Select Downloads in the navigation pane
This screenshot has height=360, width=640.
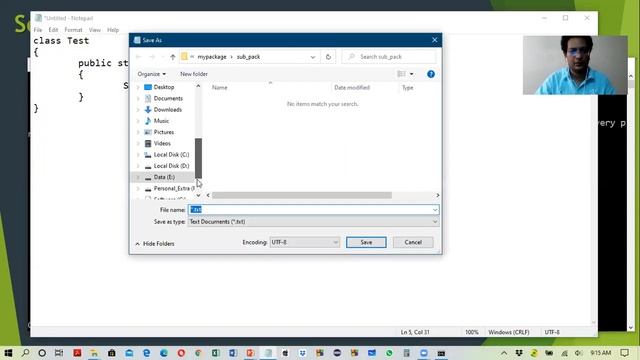pyautogui.click(x=167, y=109)
